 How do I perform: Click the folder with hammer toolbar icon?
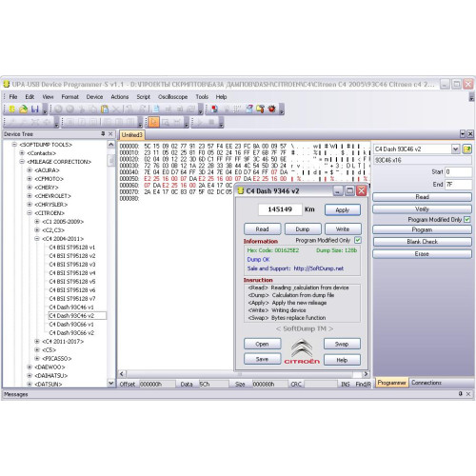[260, 109]
